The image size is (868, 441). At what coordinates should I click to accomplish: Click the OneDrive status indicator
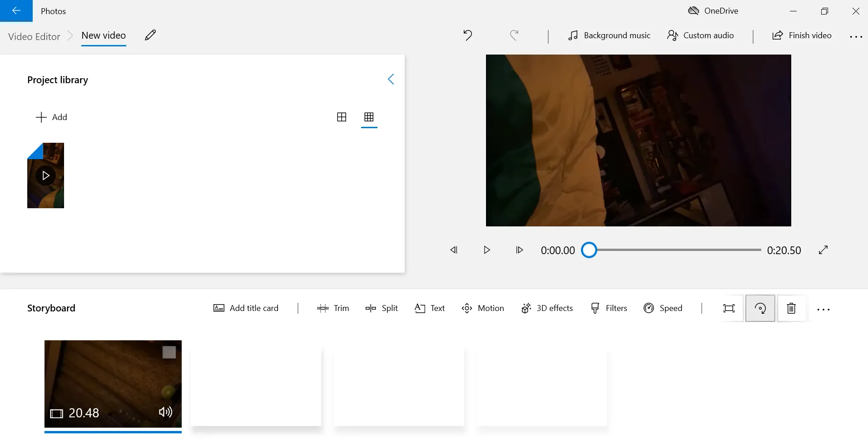coord(713,11)
